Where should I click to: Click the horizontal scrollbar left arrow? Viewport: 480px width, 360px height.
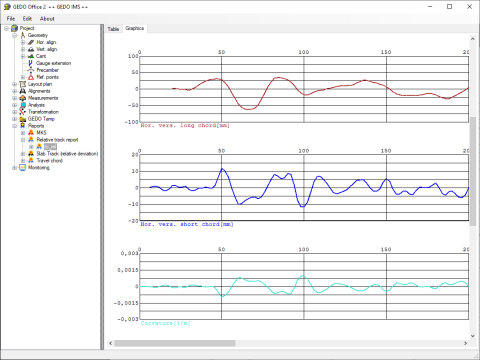pyautogui.click(x=111, y=343)
